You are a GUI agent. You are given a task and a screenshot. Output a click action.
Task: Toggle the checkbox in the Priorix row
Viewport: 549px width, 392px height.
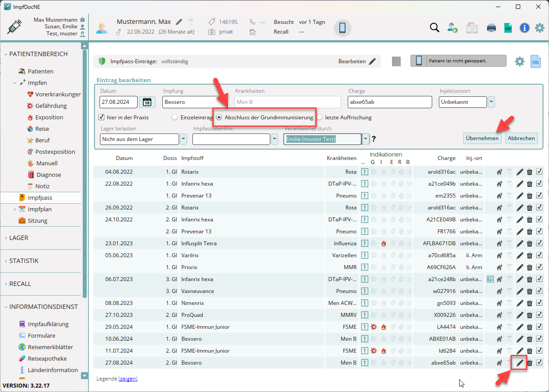(539, 267)
